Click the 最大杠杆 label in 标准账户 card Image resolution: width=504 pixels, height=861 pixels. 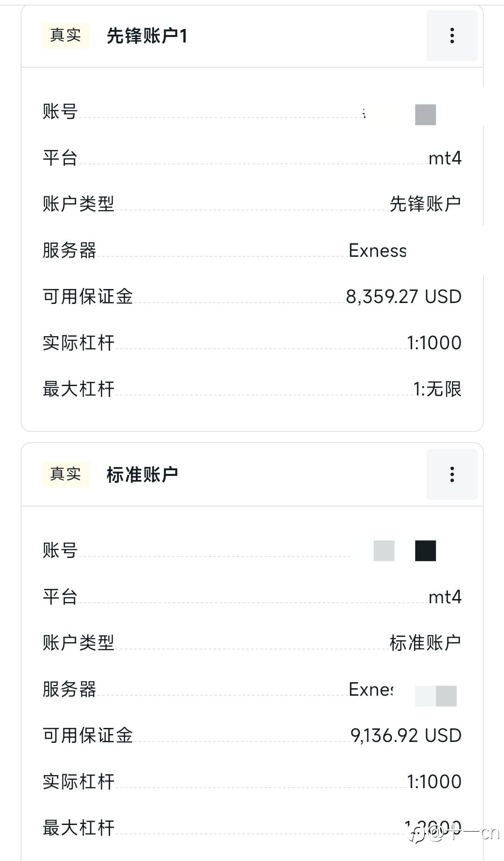point(78,828)
